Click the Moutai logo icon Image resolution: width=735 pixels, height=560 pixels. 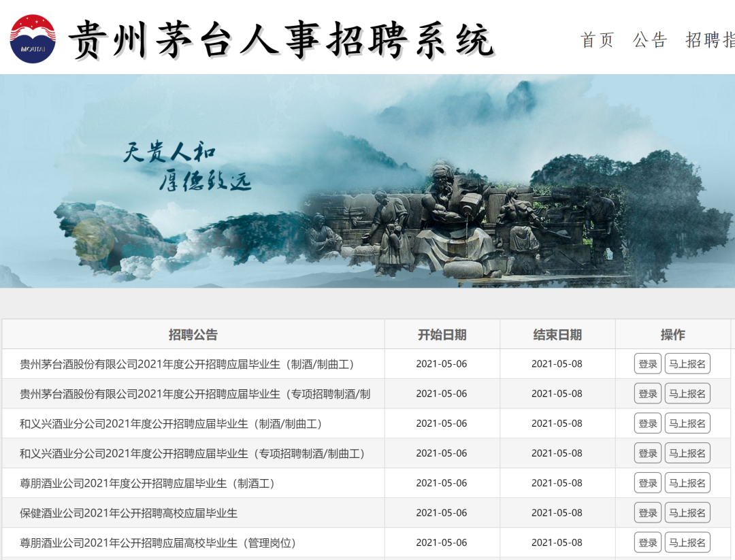[x=33, y=39]
